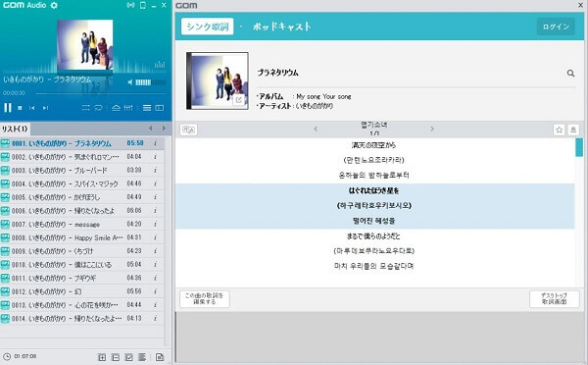Click the spectrum visualizer icon
Image resolution: width=588 pixels, height=365 pixels.
(x=160, y=65)
